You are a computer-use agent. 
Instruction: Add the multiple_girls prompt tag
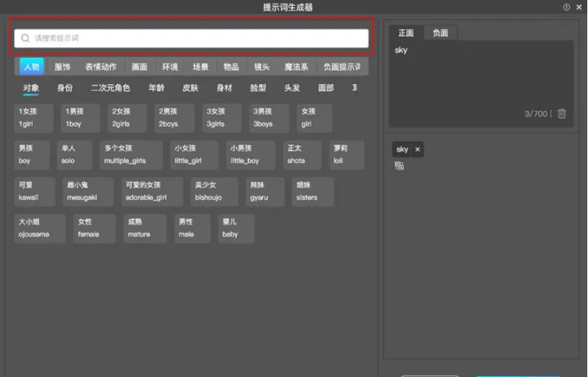click(x=131, y=154)
